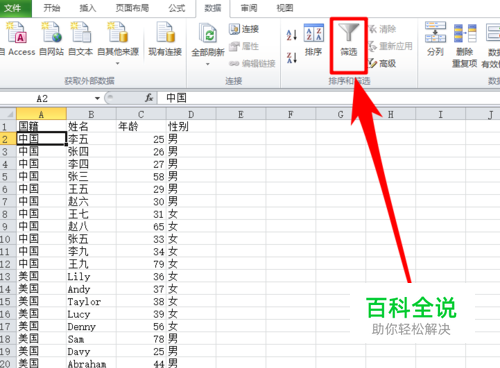Viewport: 500px width, 368px height.
Task: Click name cell Lucy
Action: [x=91, y=314]
